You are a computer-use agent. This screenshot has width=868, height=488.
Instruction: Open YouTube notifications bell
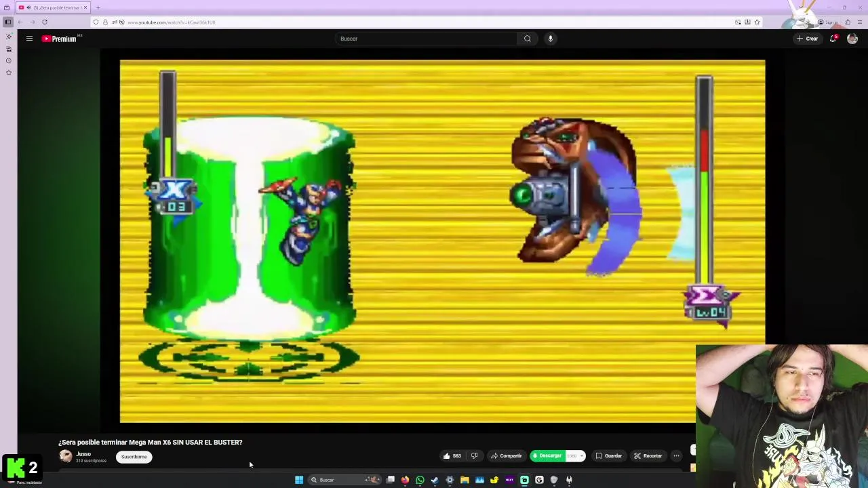click(x=833, y=39)
